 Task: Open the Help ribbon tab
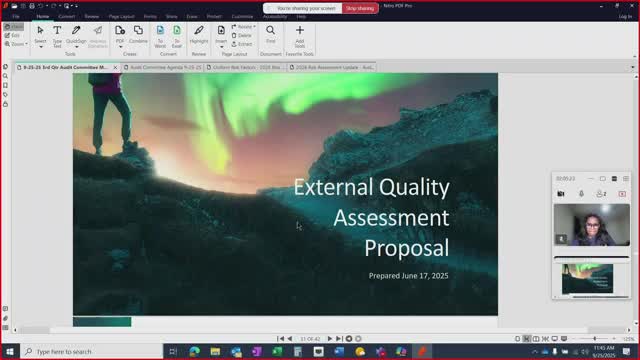(301, 17)
